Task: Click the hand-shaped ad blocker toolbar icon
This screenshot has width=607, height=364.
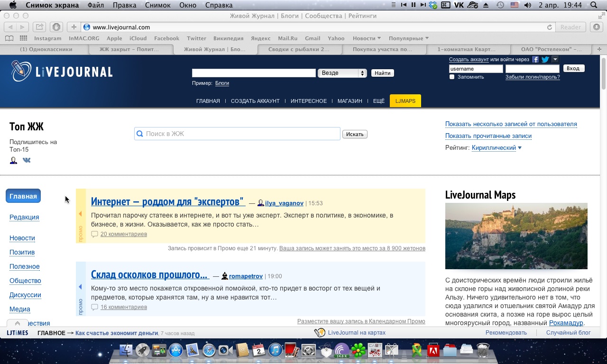Action: click(56, 27)
